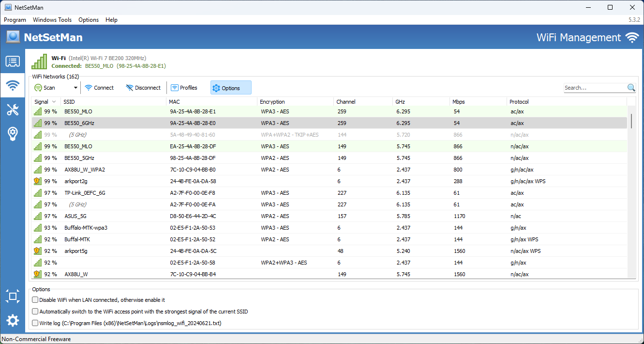This screenshot has height=344, width=644.
Task: Click the Non-Commercial Freeware status text
Action: click(36, 339)
